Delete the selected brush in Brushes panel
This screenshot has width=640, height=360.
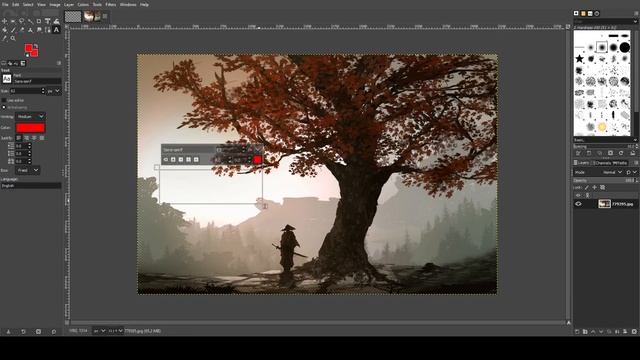[x=610, y=153]
